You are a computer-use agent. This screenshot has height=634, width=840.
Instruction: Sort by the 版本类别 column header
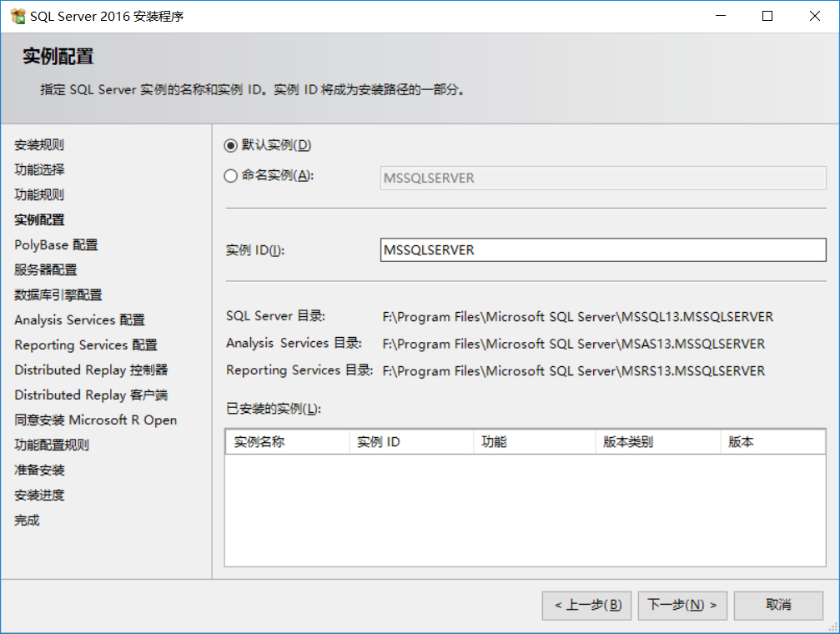pyautogui.click(x=658, y=442)
